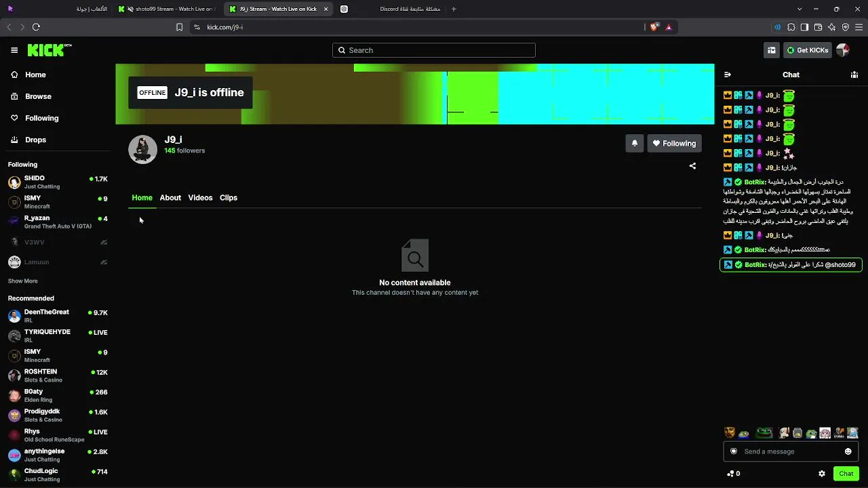868x488 pixels.
Task: Click the pinned shoto99 thank-you chat message
Action: (x=791, y=265)
